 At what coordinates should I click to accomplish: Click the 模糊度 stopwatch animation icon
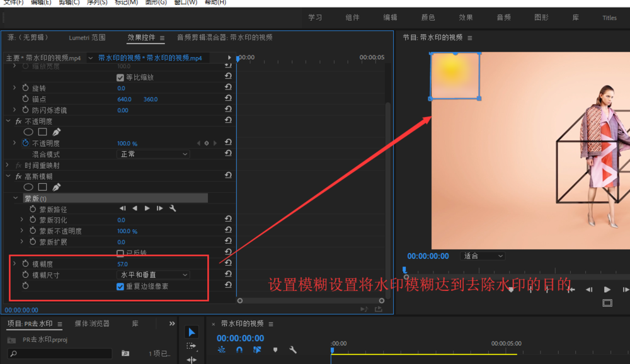click(x=26, y=264)
